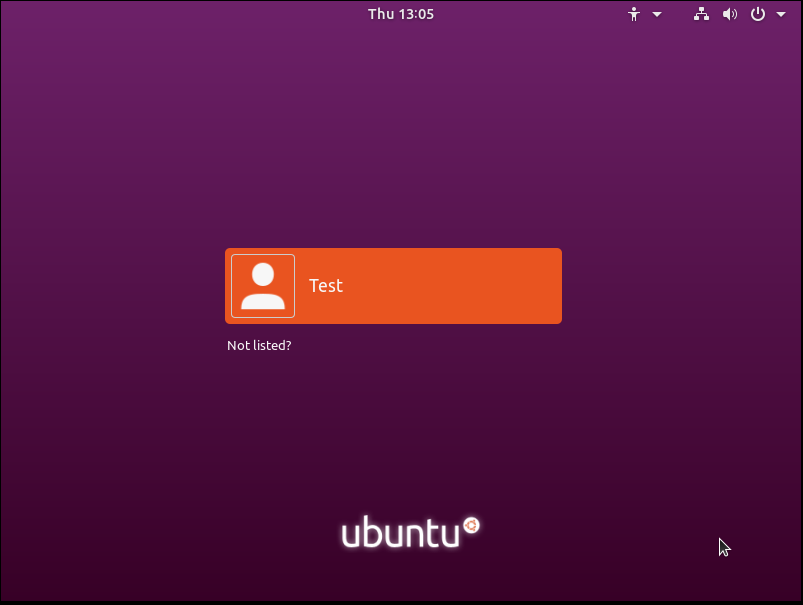803x605 pixels.
Task: Click the silhouette head in user avatar
Action: pyautogui.click(x=263, y=275)
